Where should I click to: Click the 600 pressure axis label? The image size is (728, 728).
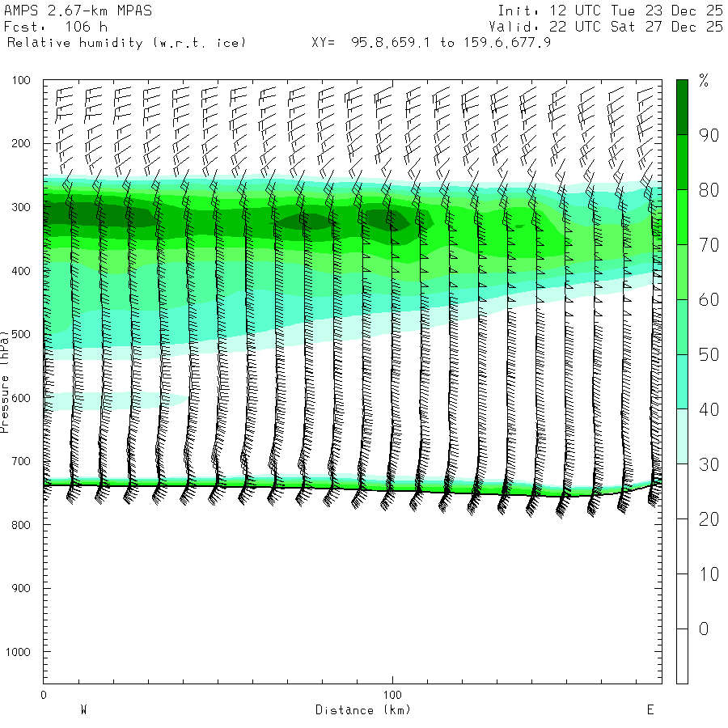tap(21, 398)
